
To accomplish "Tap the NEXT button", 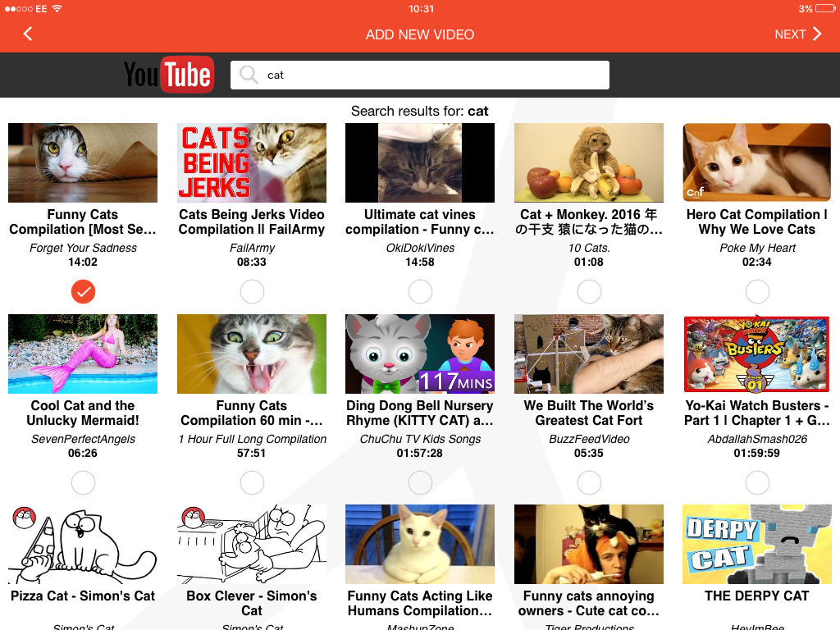I will (797, 34).
